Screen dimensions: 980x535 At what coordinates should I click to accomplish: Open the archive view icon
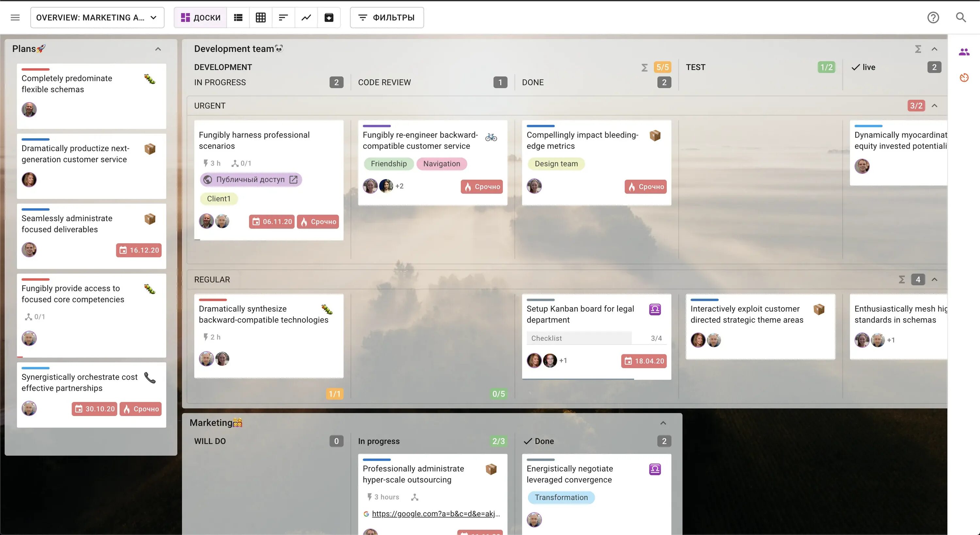pyautogui.click(x=329, y=18)
